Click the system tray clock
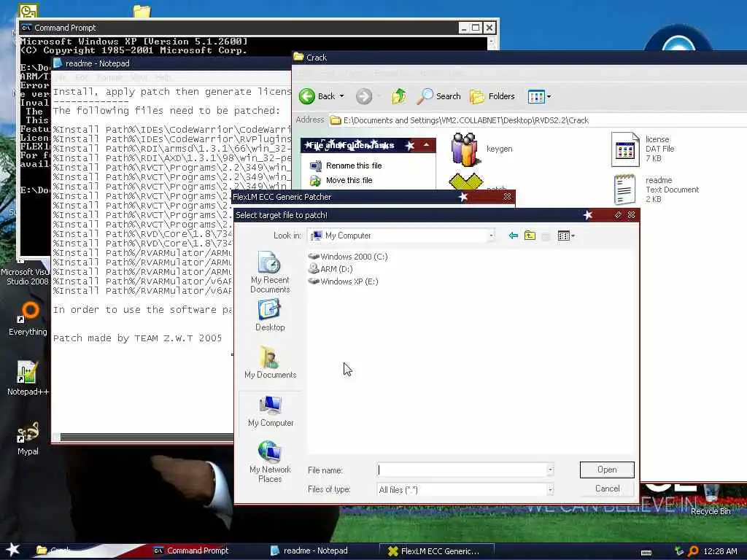The width and height of the screenshot is (747, 560). tap(720, 551)
